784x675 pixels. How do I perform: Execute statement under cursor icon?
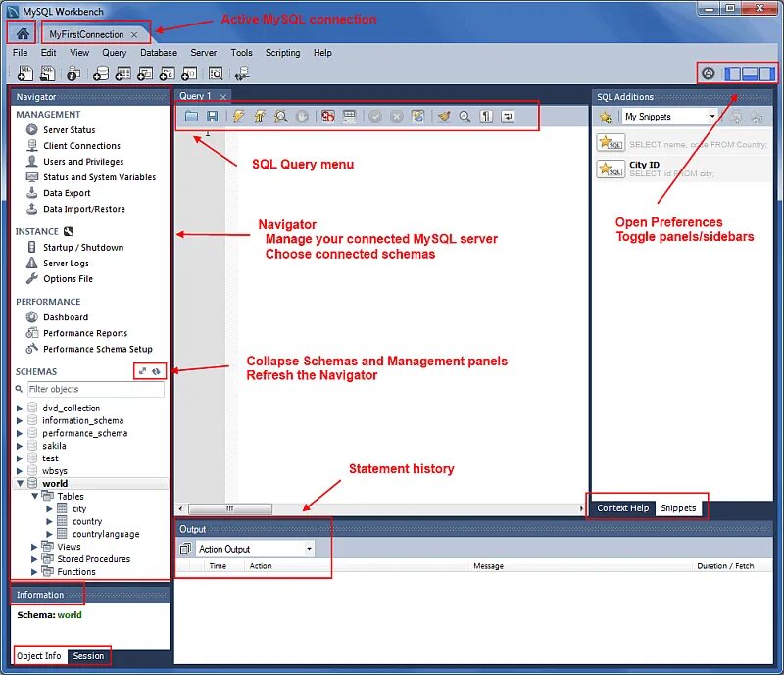pyautogui.click(x=260, y=117)
